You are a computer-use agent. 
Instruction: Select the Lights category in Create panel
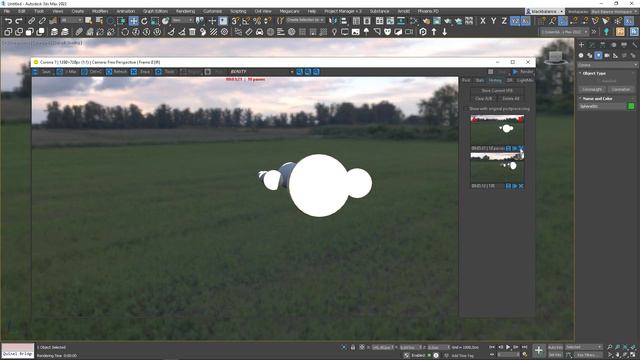[x=598, y=55]
